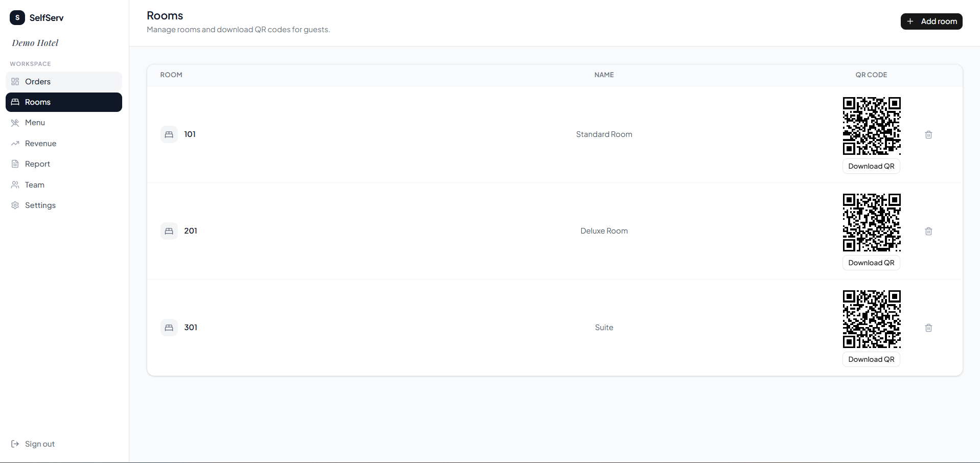Click the NAME column header
The height and width of the screenshot is (463, 980).
(604, 75)
